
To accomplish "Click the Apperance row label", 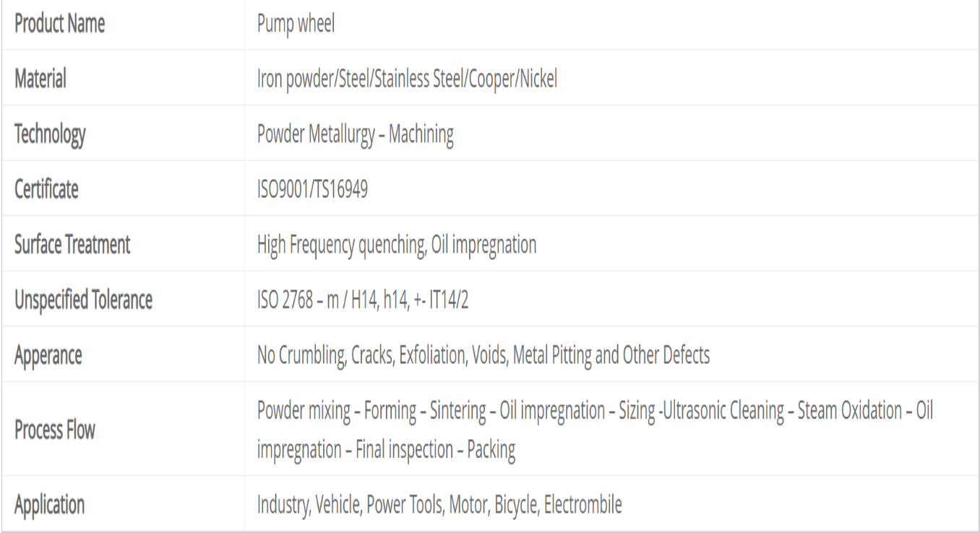I will point(48,355).
